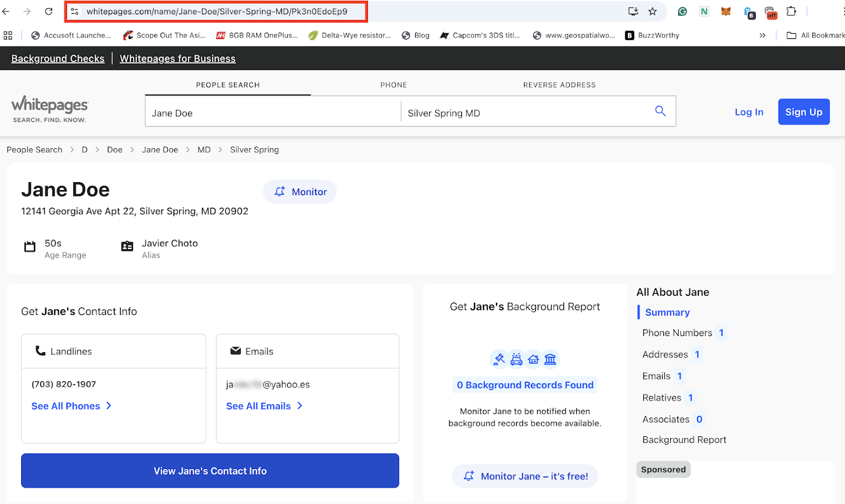Open the Extensions puzzle icon
845x504 pixels.
pos(791,11)
